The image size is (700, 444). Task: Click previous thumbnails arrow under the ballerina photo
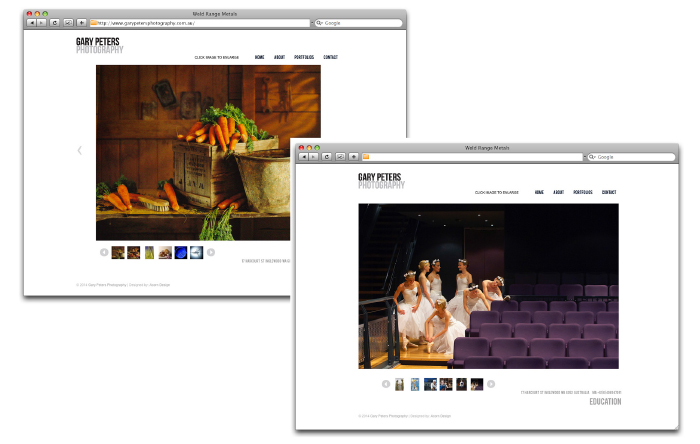[x=386, y=384]
